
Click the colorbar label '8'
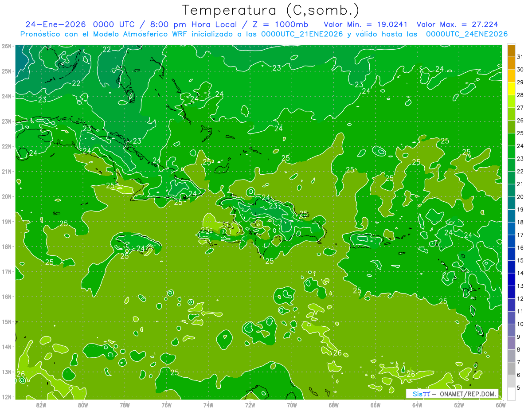pyautogui.click(x=518, y=349)
